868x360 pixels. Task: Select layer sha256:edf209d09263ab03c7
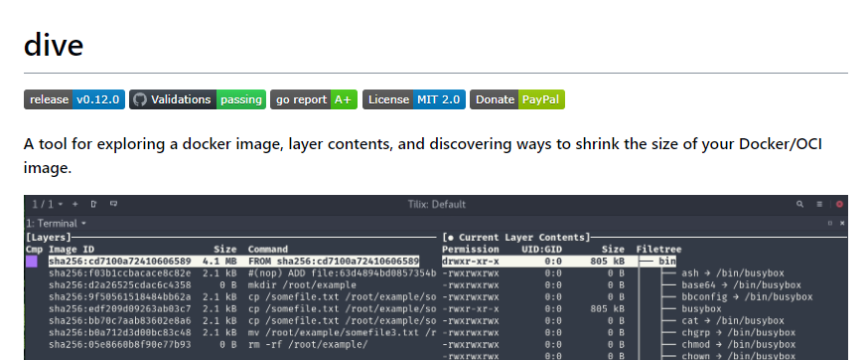(120, 309)
